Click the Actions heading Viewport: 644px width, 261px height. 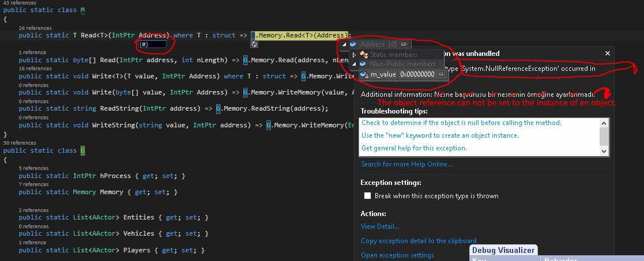click(374, 214)
